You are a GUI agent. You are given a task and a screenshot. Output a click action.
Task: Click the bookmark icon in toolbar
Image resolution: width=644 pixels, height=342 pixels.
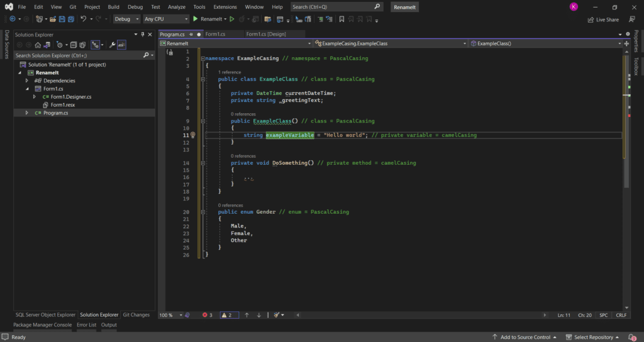[341, 19]
